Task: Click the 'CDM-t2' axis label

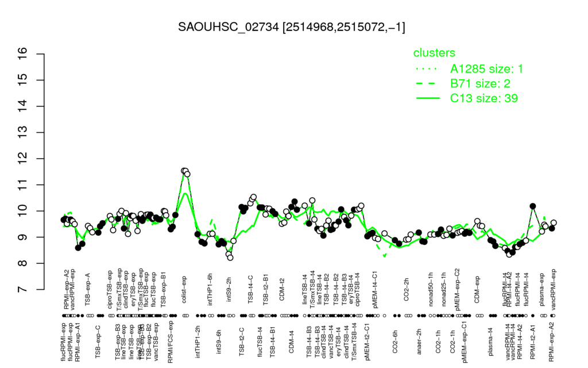Action: click(x=282, y=290)
